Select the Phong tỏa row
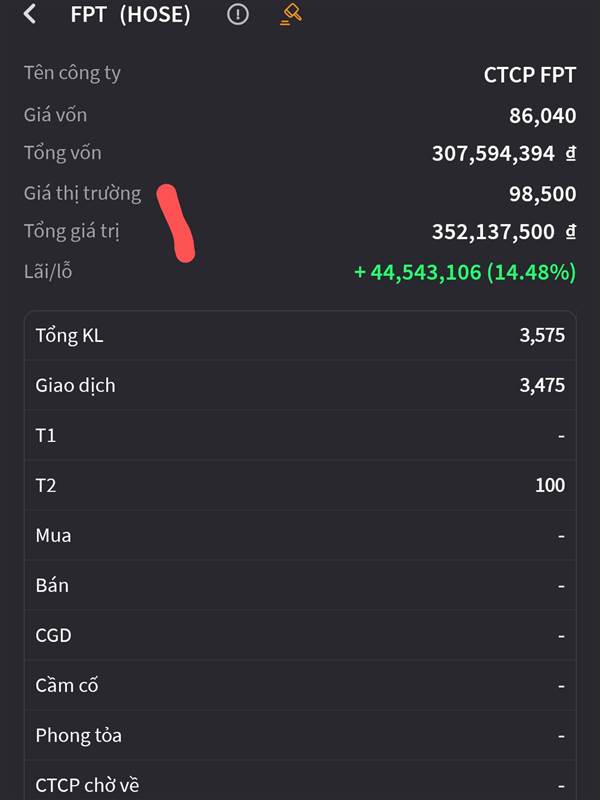The height and width of the screenshot is (800, 600). [x=300, y=735]
